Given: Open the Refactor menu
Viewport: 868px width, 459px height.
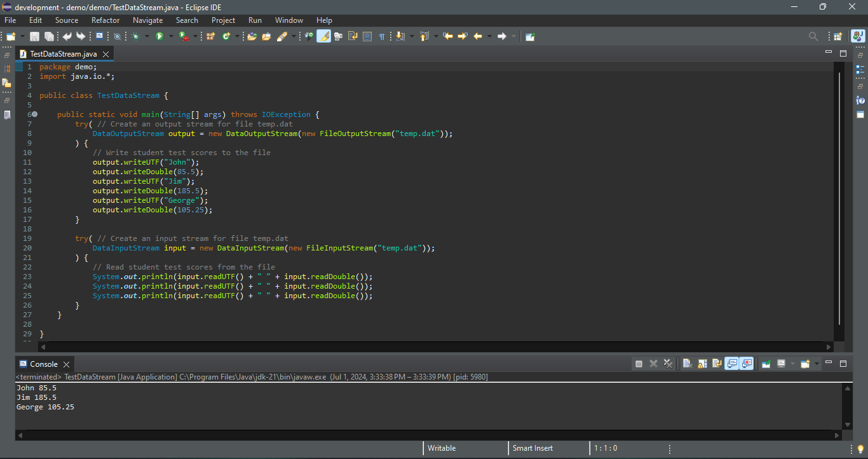Looking at the screenshot, I should point(105,20).
